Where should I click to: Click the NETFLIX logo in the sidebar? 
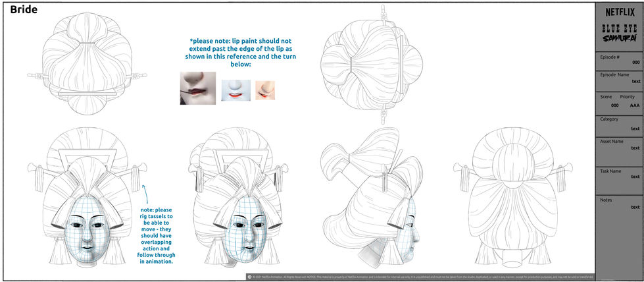(620, 13)
